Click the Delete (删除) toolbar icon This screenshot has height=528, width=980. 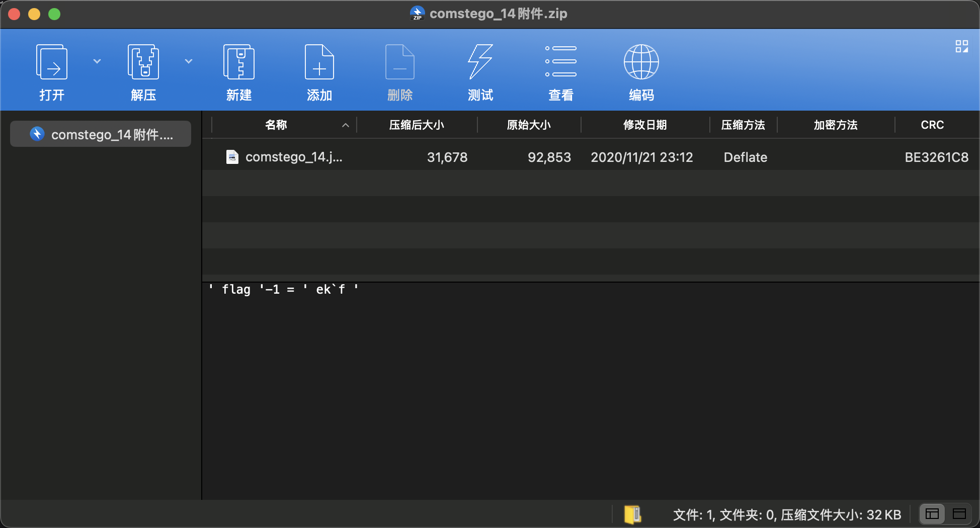(400, 62)
